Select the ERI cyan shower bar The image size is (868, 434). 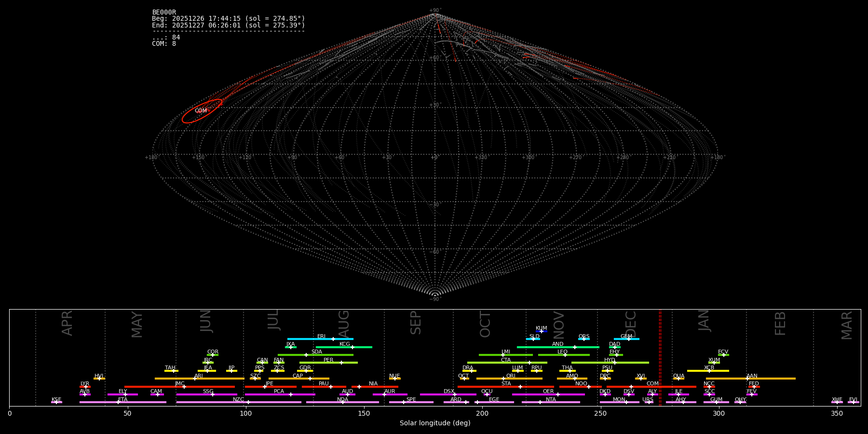click(x=320, y=339)
